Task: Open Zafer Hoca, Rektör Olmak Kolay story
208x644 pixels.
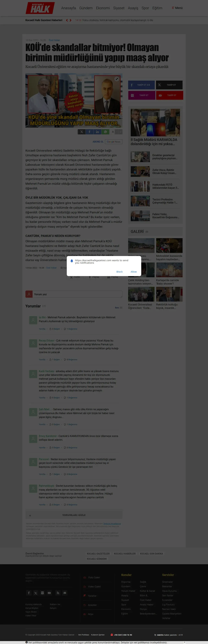Action: [155, 172]
